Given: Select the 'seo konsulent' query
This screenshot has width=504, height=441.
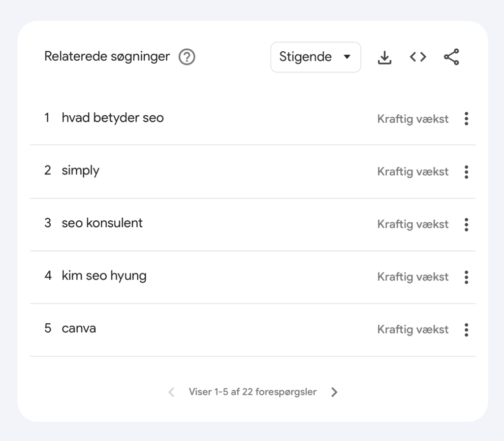Looking at the screenshot, I should (102, 223).
